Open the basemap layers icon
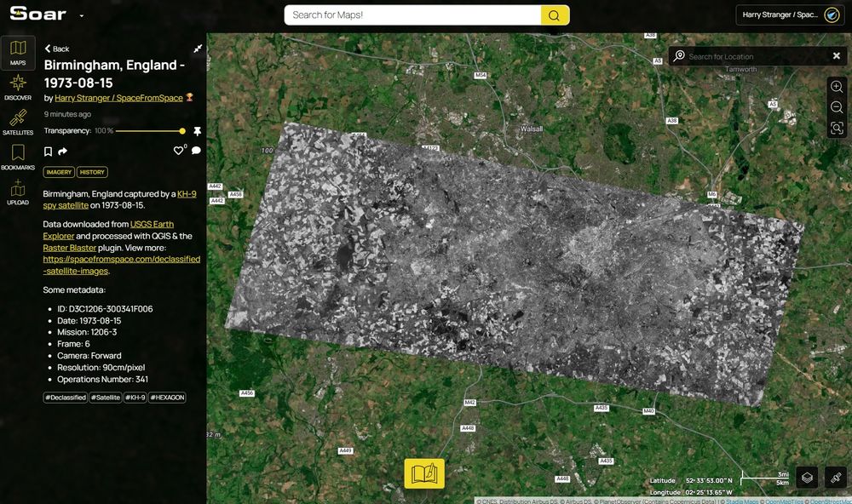 coord(807,478)
